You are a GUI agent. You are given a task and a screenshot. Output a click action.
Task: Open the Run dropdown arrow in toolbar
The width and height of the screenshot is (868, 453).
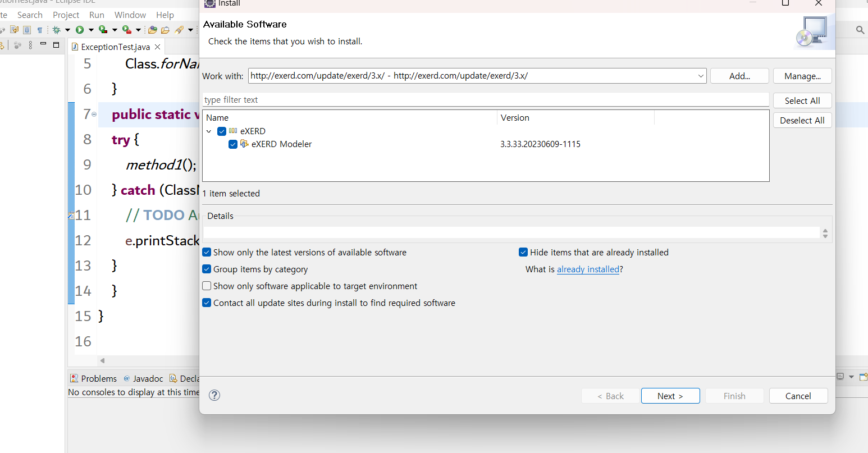pos(91,30)
